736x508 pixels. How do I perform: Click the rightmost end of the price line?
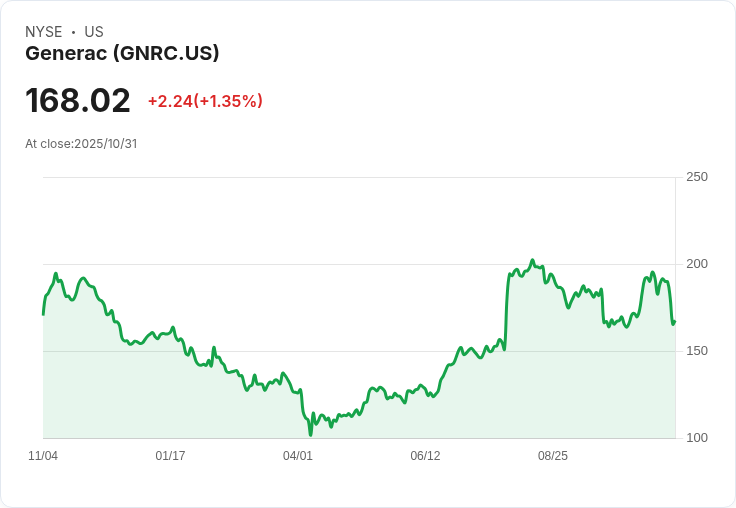pyautogui.click(x=674, y=321)
